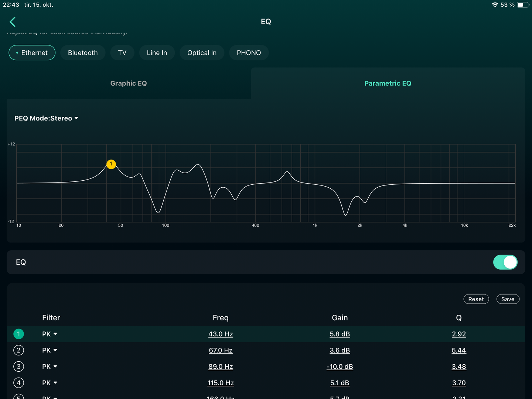The image size is (532, 399).
Task: Tap the back arrow icon
Action: coord(13,22)
